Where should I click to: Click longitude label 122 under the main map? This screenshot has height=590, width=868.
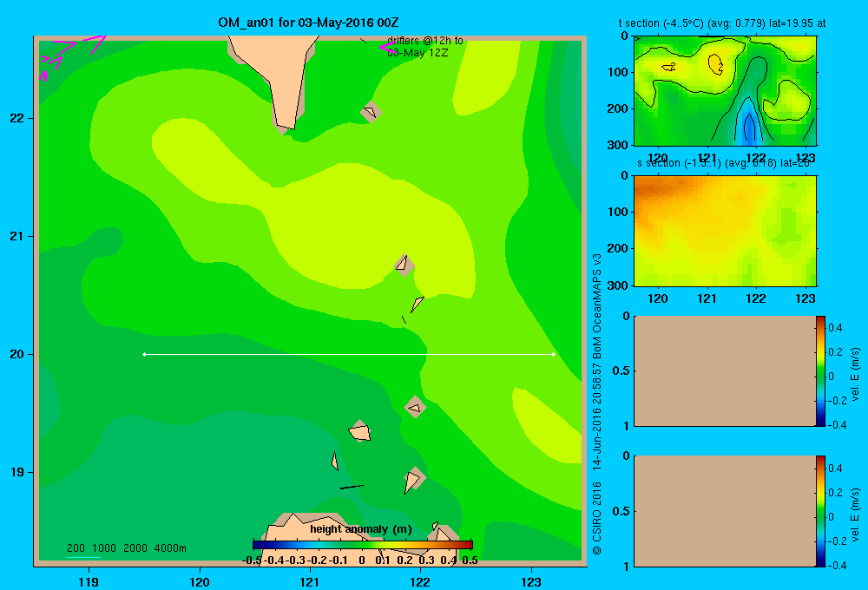tap(420, 581)
